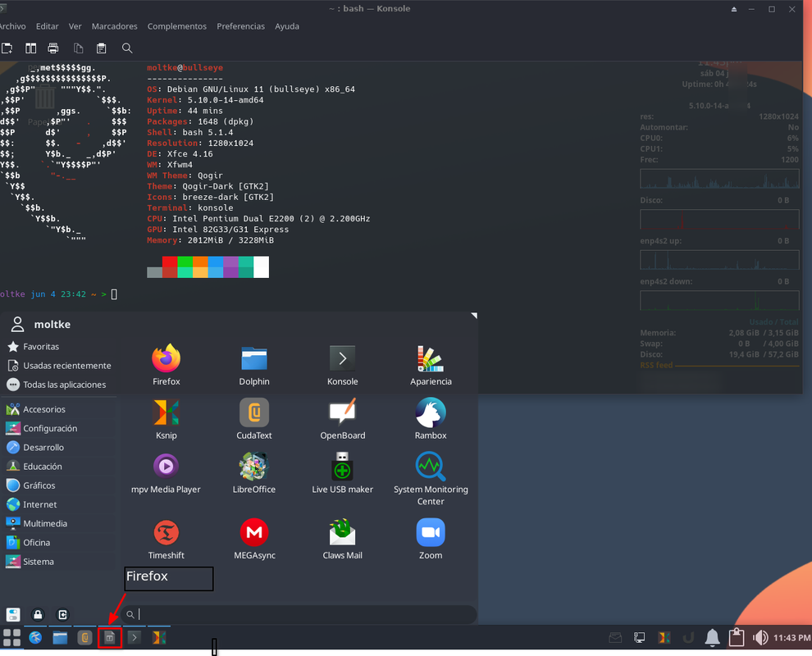Open the Marcadores menu
The image size is (812, 656).
click(x=115, y=26)
